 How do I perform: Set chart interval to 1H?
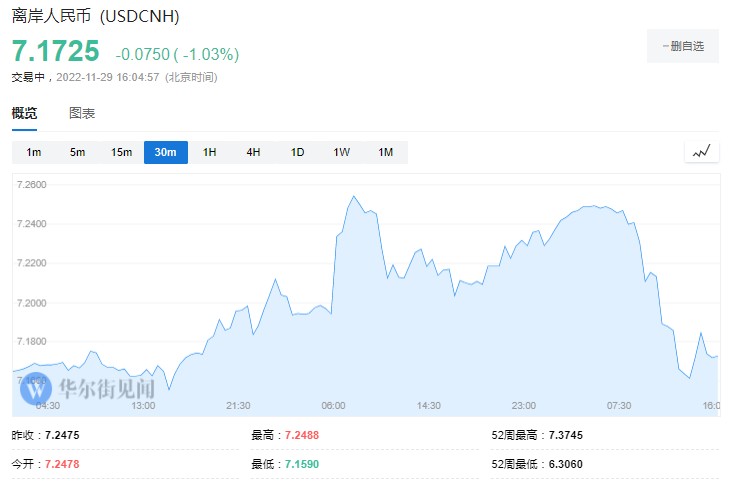coord(209,152)
